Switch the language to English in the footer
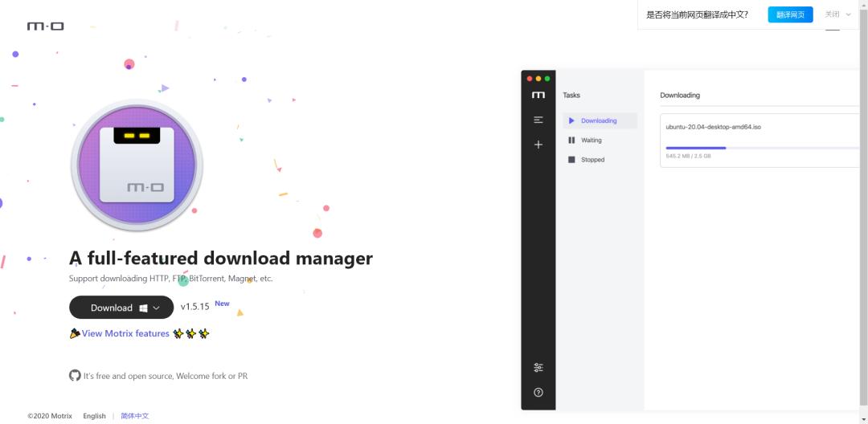Image resolution: width=868 pixels, height=424 pixels. point(94,416)
